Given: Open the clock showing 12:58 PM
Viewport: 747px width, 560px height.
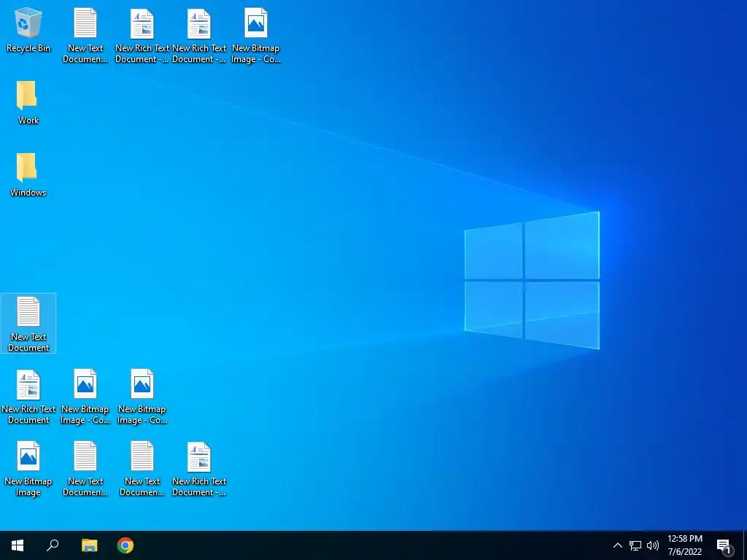Looking at the screenshot, I should point(684,545).
